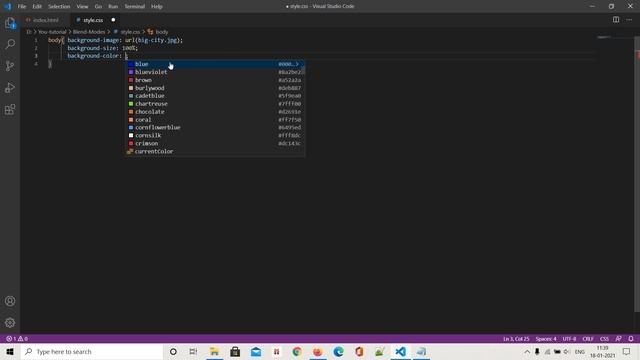Open the notifications bell in status bar
The height and width of the screenshot is (360, 640).
point(631,339)
